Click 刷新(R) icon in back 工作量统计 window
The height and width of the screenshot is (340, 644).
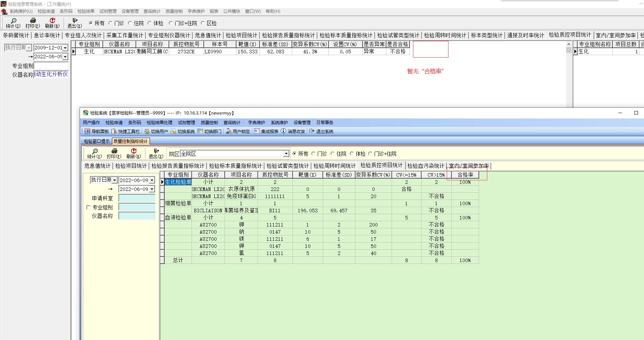(52, 21)
